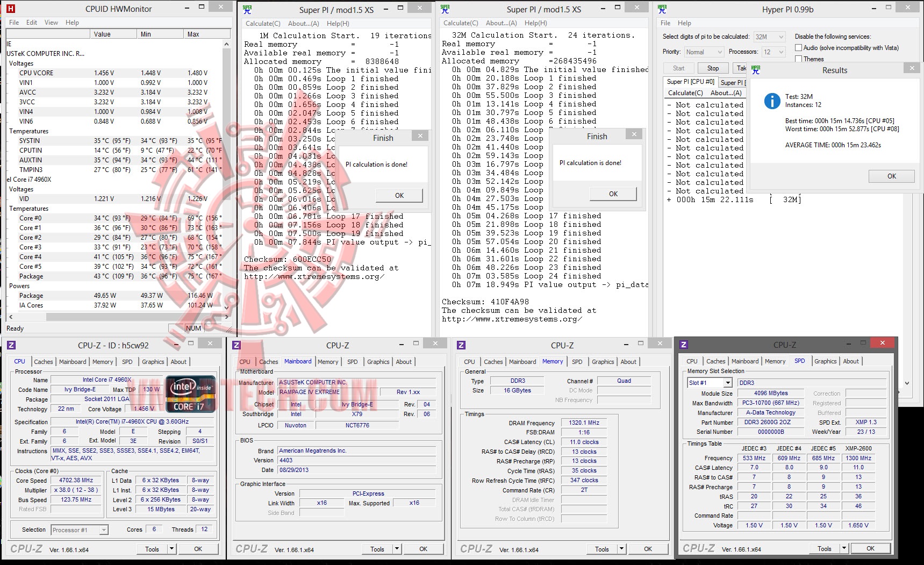Click the Max column header in HWMonitor

point(207,34)
